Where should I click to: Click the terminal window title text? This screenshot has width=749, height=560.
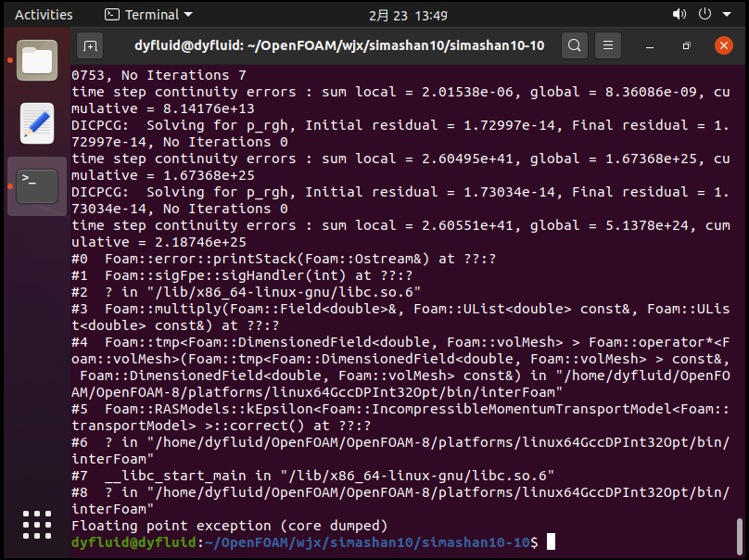tap(339, 45)
